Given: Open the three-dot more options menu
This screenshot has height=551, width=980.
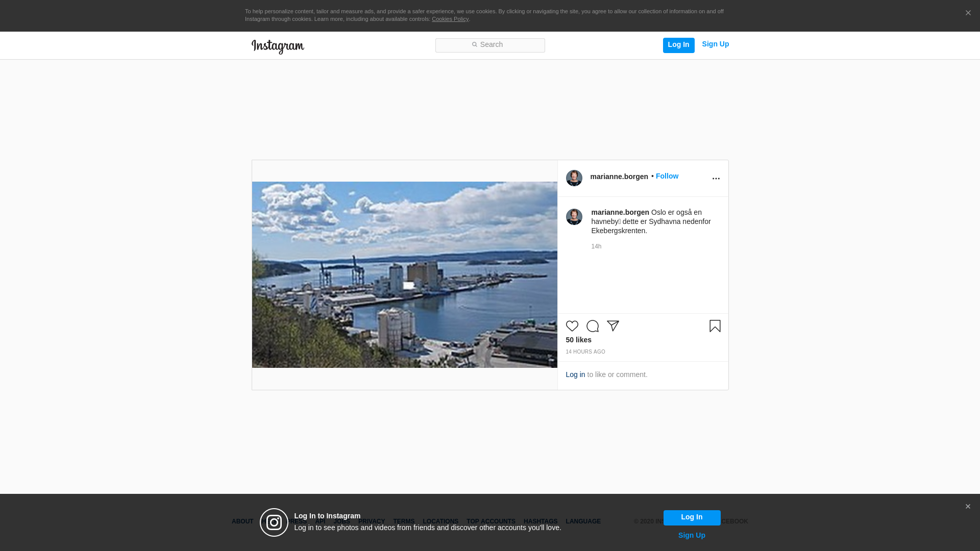Looking at the screenshot, I should click(x=716, y=179).
